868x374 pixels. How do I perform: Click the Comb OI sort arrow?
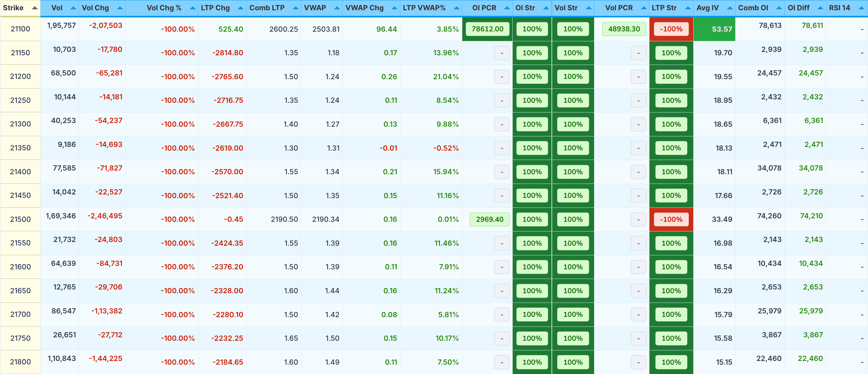pos(779,8)
